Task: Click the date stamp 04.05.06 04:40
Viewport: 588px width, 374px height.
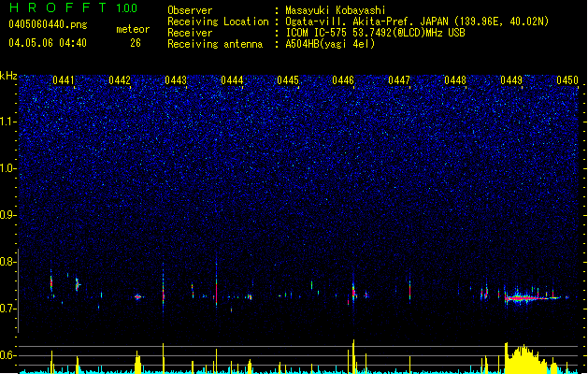Action: (48, 43)
